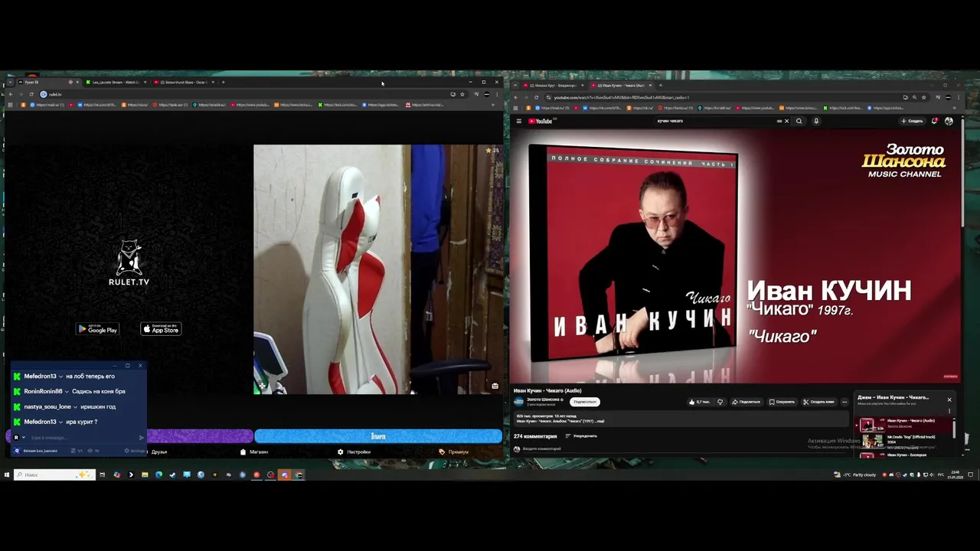
Task: Click the 274 комментария heading
Action: (536, 436)
